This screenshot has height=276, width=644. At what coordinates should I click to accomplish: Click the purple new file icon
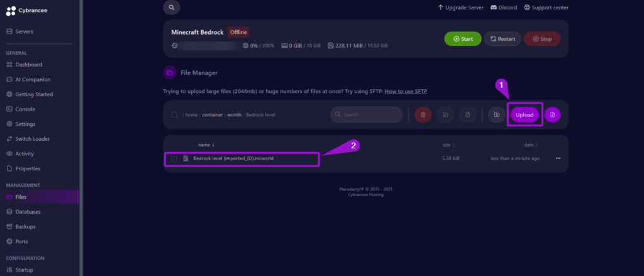pos(552,114)
